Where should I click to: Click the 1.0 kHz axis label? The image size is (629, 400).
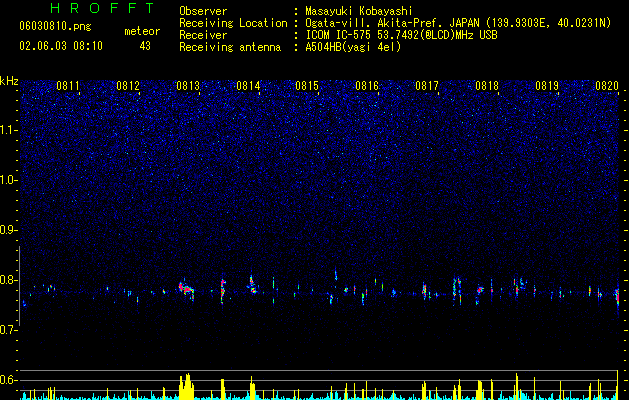coord(8,180)
